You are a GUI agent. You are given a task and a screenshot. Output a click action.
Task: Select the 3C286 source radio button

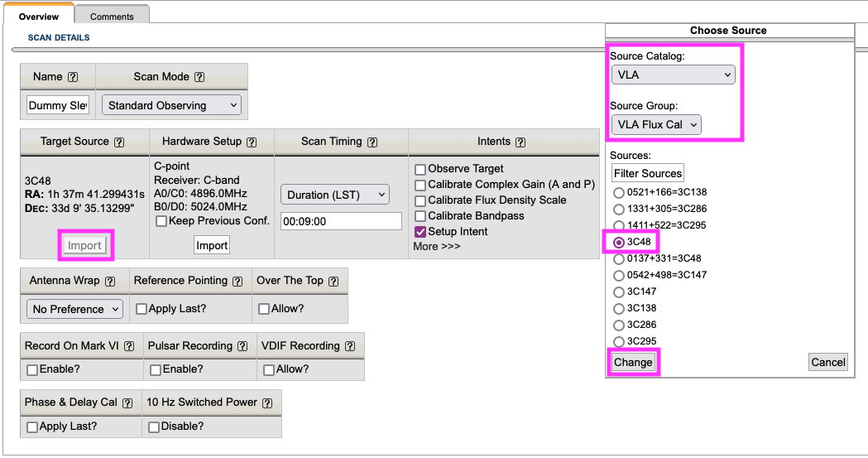point(618,325)
